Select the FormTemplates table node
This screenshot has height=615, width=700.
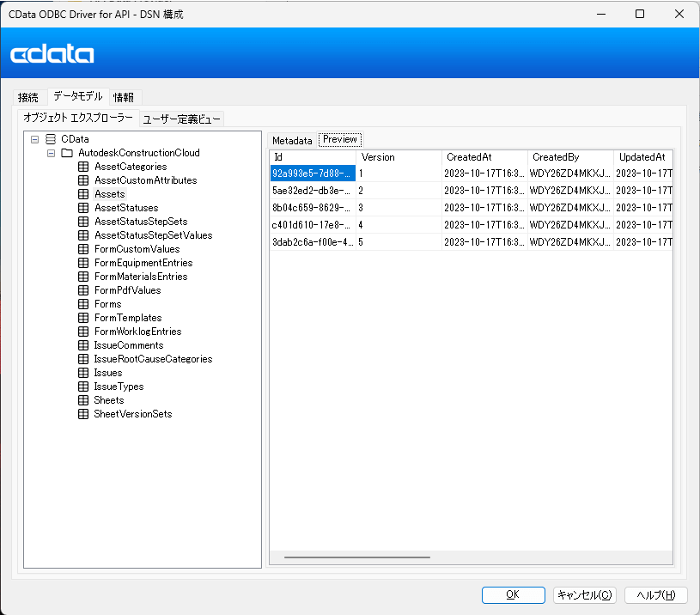[x=128, y=318]
